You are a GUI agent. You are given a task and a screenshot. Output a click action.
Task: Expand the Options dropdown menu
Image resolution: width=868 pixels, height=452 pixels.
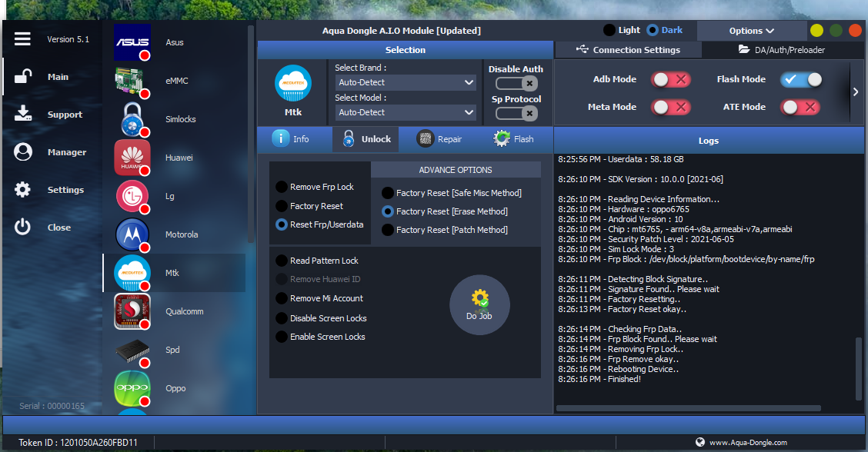(x=751, y=31)
